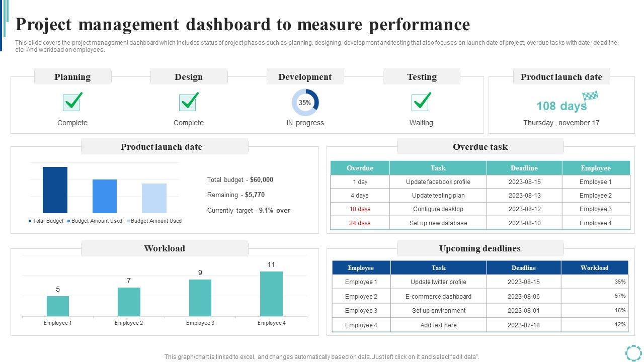The image size is (644, 362).
Task: Select the Development phase header
Action: point(305,77)
